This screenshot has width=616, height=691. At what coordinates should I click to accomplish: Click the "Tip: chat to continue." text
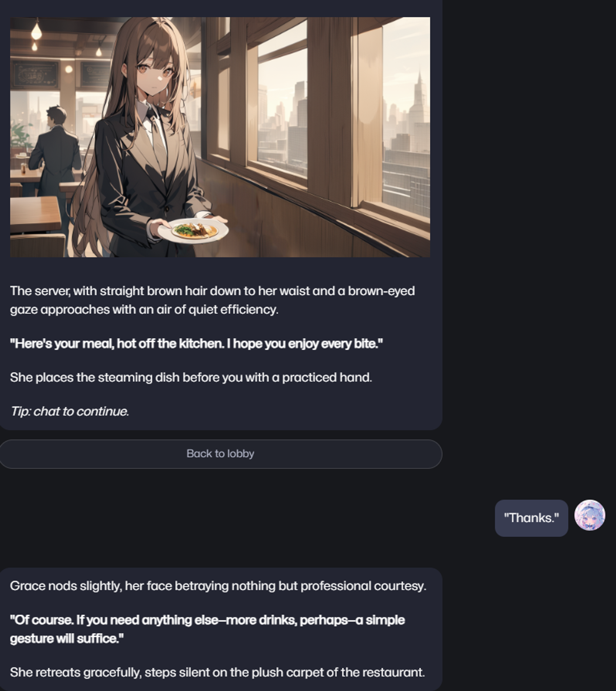[70, 411]
